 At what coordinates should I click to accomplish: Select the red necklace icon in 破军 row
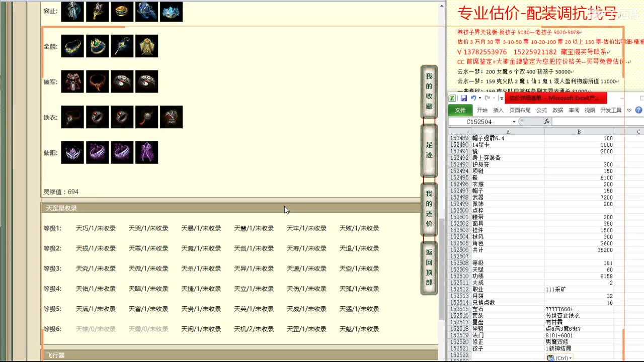click(x=97, y=81)
